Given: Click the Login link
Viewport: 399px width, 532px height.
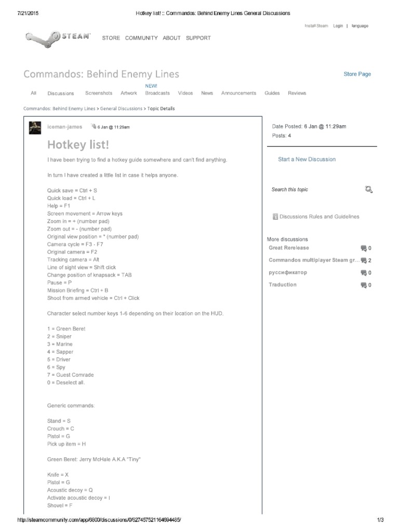Looking at the screenshot, I should [338, 25].
